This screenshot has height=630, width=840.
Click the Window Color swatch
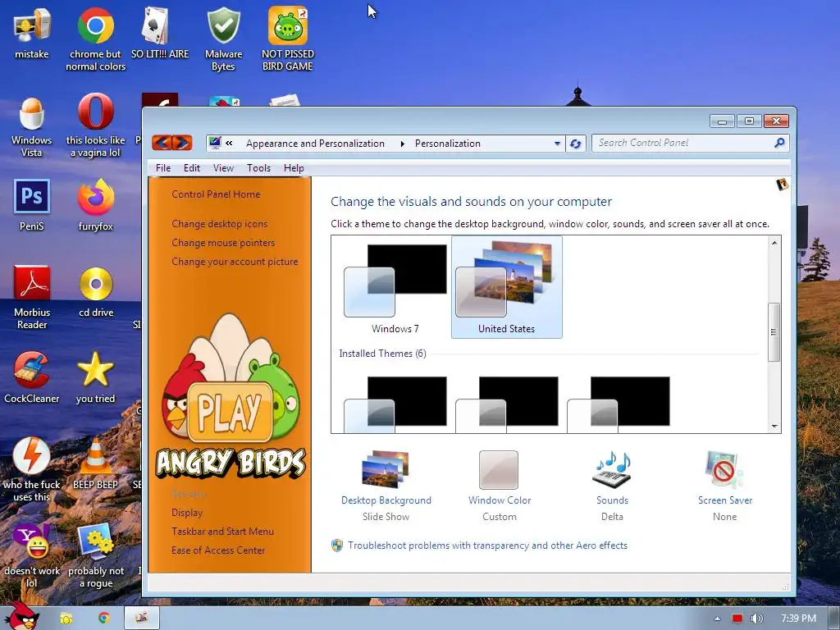[499, 470]
